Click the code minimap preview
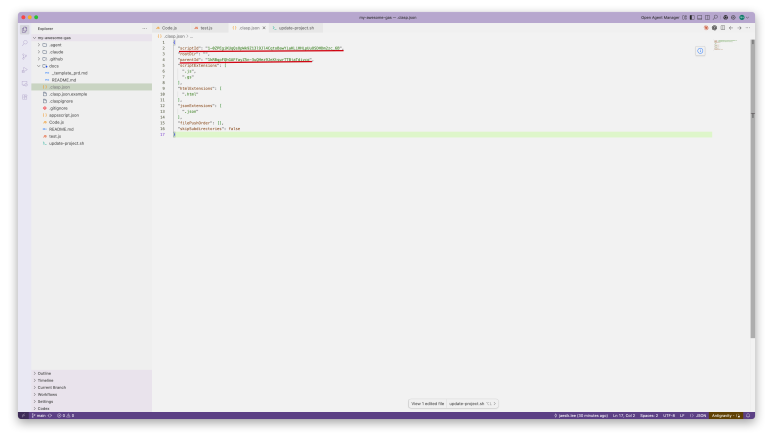This screenshot has width=773, height=443. point(725,43)
